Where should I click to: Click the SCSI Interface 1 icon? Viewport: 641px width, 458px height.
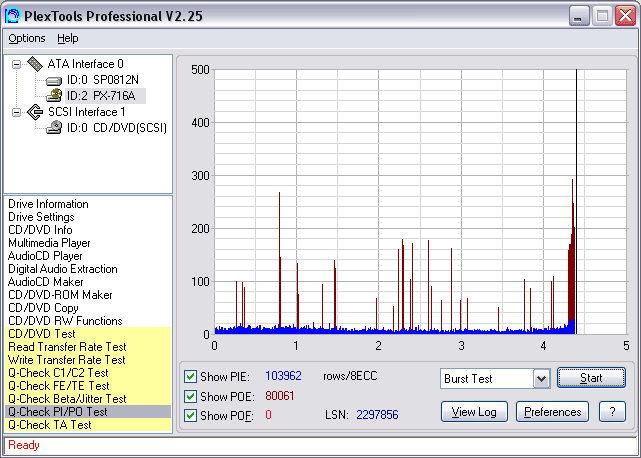point(35,112)
